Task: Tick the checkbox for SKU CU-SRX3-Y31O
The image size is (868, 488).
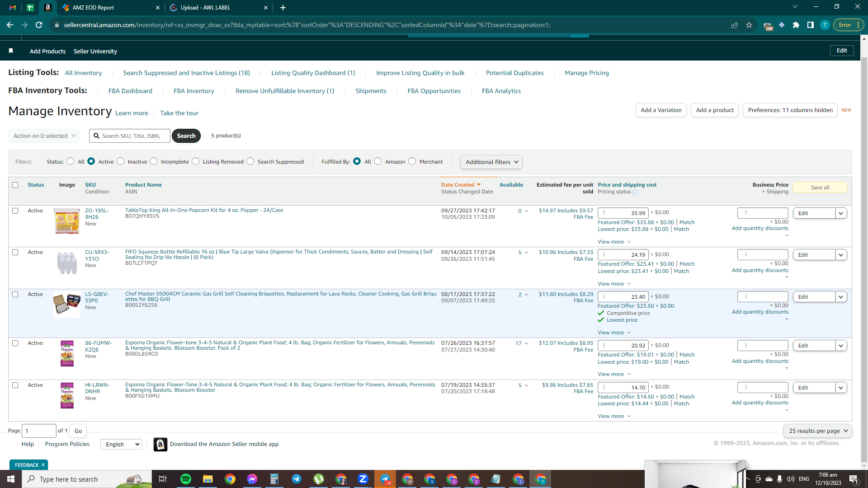Action: click(15, 252)
